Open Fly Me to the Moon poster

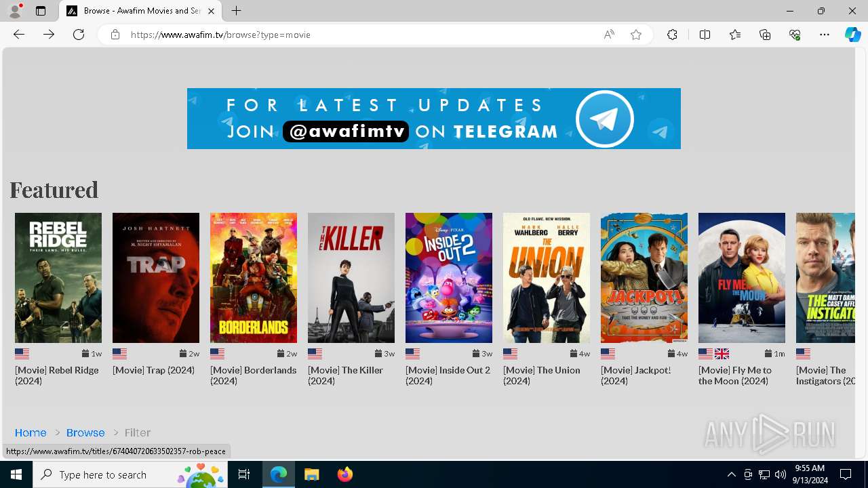742,278
